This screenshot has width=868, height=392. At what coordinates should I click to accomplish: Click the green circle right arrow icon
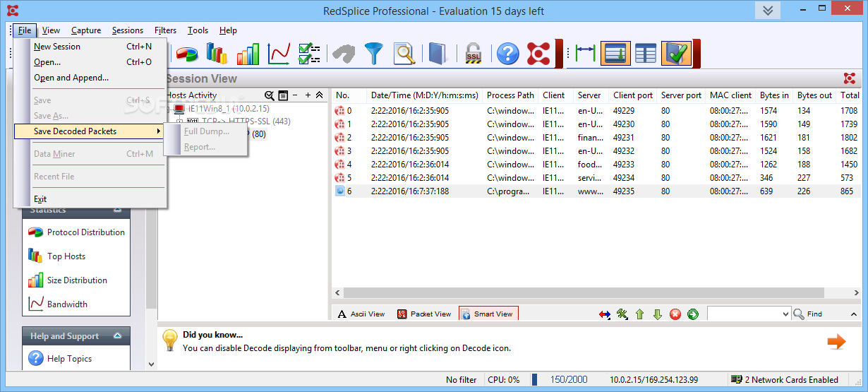[693, 314]
